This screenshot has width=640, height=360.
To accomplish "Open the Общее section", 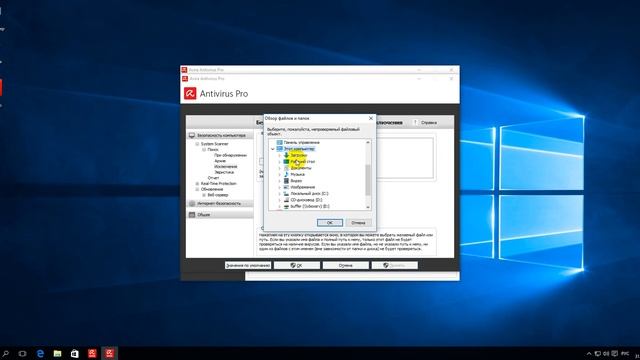I will 220,215.
